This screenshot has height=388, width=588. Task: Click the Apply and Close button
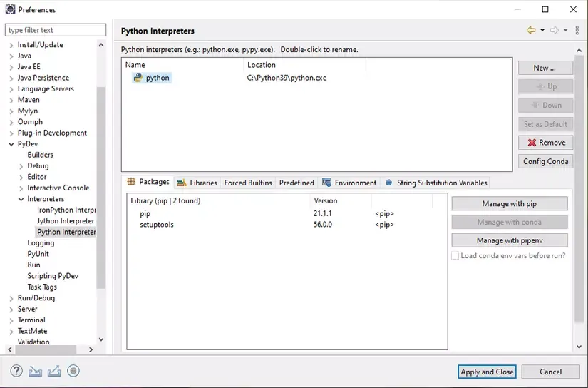click(487, 372)
